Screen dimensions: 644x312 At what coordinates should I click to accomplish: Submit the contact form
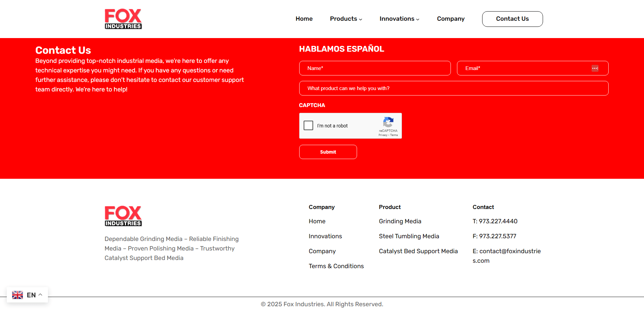[328, 152]
